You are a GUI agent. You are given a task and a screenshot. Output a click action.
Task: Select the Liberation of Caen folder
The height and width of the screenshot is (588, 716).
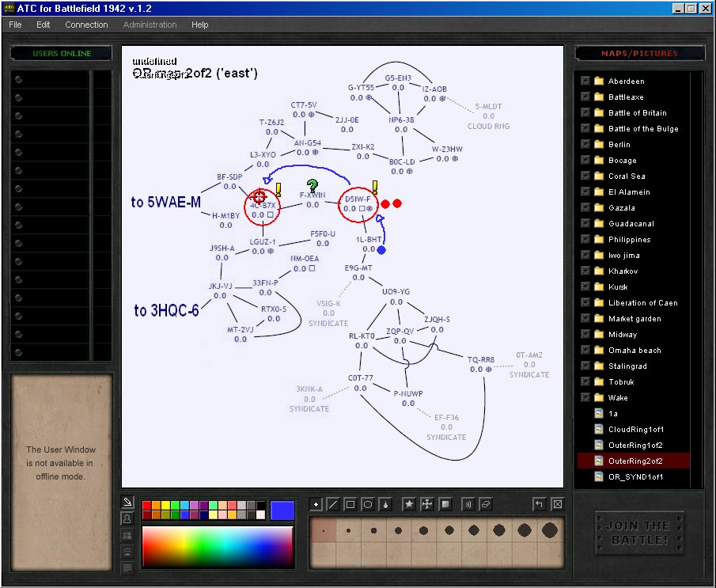pos(643,302)
